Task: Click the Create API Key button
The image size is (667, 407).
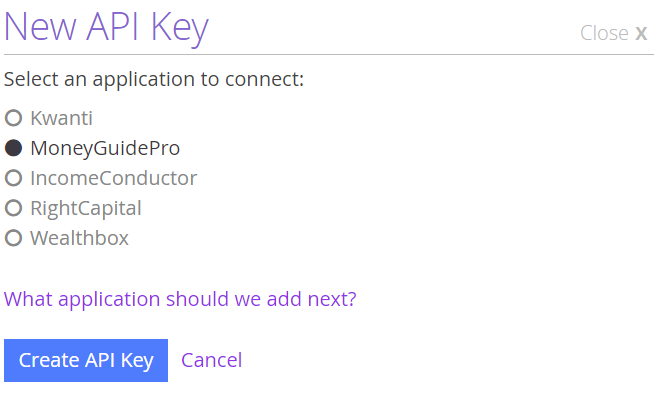Action: point(86,360)
